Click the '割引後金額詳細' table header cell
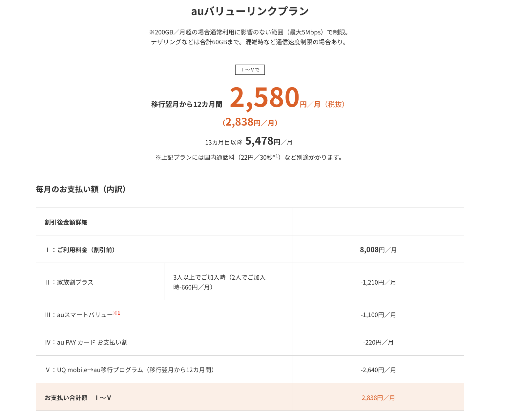521x420 pixels. click(66, 222)
